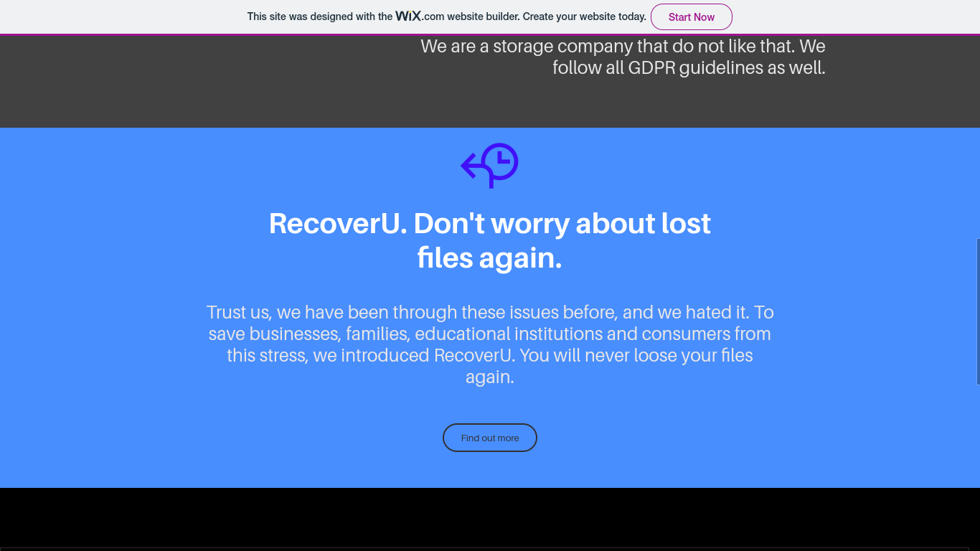The width and height of the screenshot is (980, 551).
Task: Select the "RecoverU. Don't worry about lost" heading line
Action: [490, 223]
